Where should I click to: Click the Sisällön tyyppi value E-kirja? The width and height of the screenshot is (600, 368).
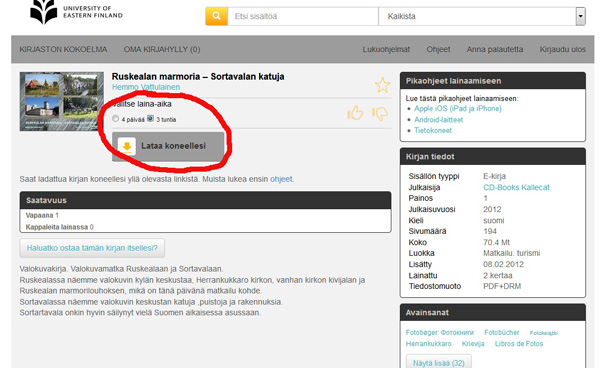494,176
